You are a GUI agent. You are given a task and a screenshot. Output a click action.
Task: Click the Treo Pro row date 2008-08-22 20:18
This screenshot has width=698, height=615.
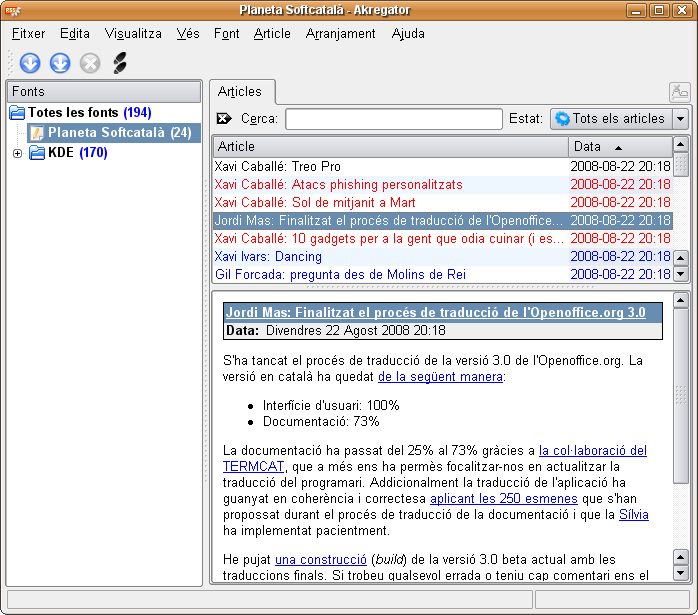click(620, 167)
